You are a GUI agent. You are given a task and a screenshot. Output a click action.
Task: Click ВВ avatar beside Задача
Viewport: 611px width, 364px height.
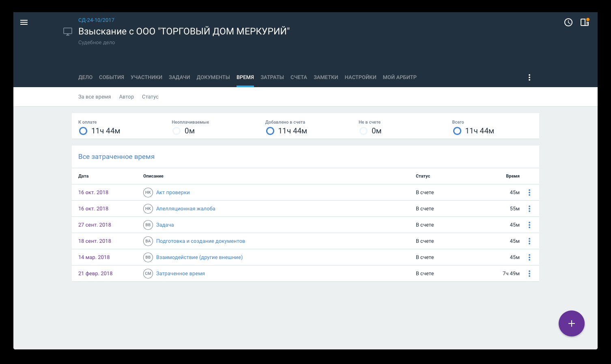(148, 225)
